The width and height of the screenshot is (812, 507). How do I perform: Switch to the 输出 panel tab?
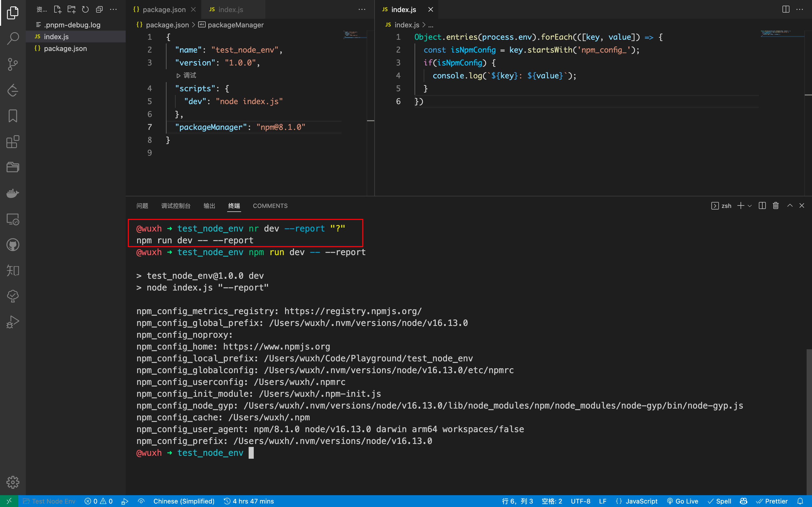[x=209, y=205]
